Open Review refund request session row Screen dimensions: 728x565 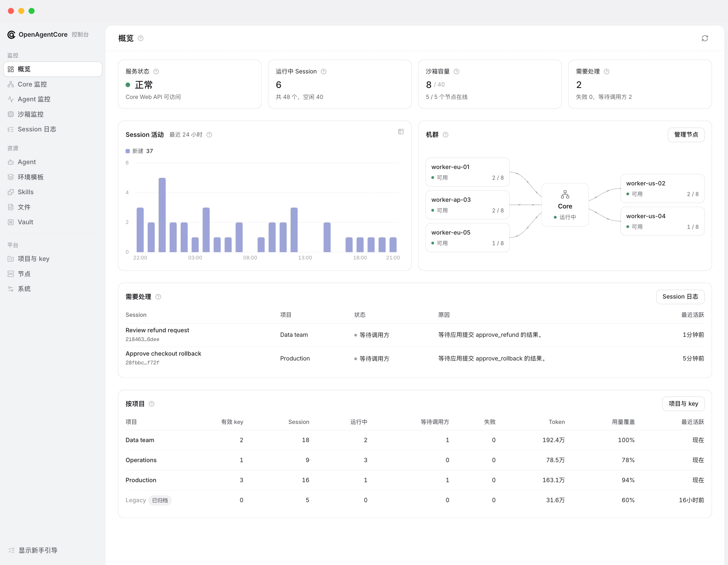pyautogui.click(x=415, y=335)
